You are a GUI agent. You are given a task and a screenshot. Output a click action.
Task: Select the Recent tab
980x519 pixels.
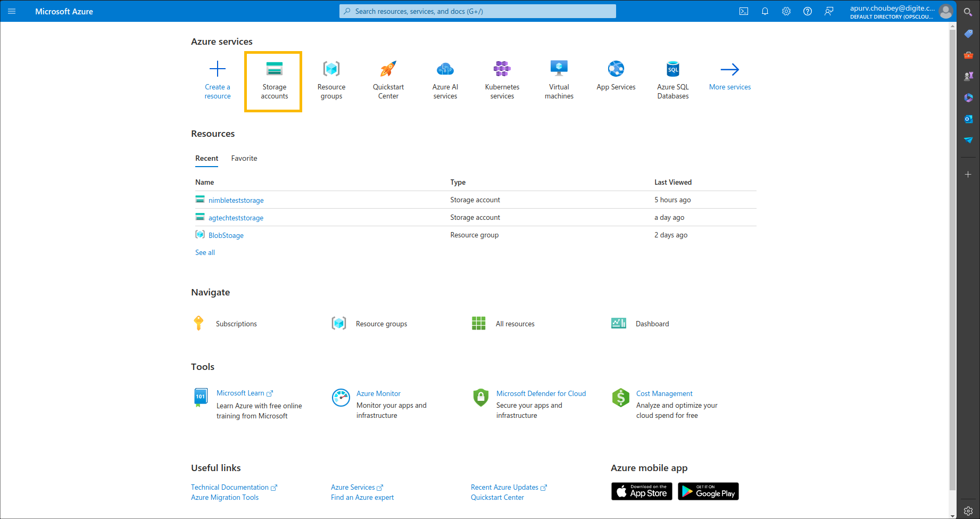tap(206, 158)
